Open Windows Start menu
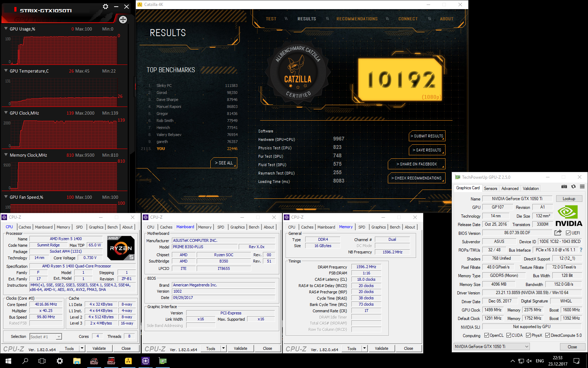This screenshot has height=368, width=588. (8, 361)
